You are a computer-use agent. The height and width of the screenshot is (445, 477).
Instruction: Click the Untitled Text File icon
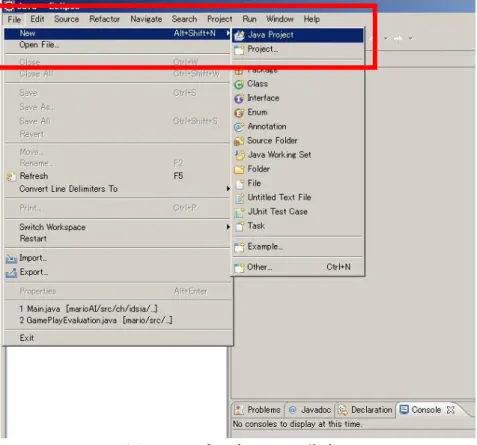[240, 198]
